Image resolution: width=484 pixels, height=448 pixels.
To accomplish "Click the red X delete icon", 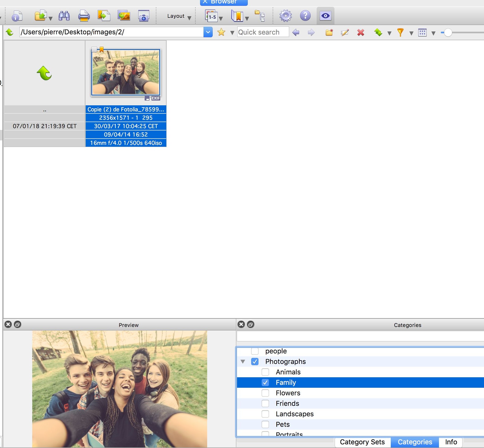I will tap(361, 32).
